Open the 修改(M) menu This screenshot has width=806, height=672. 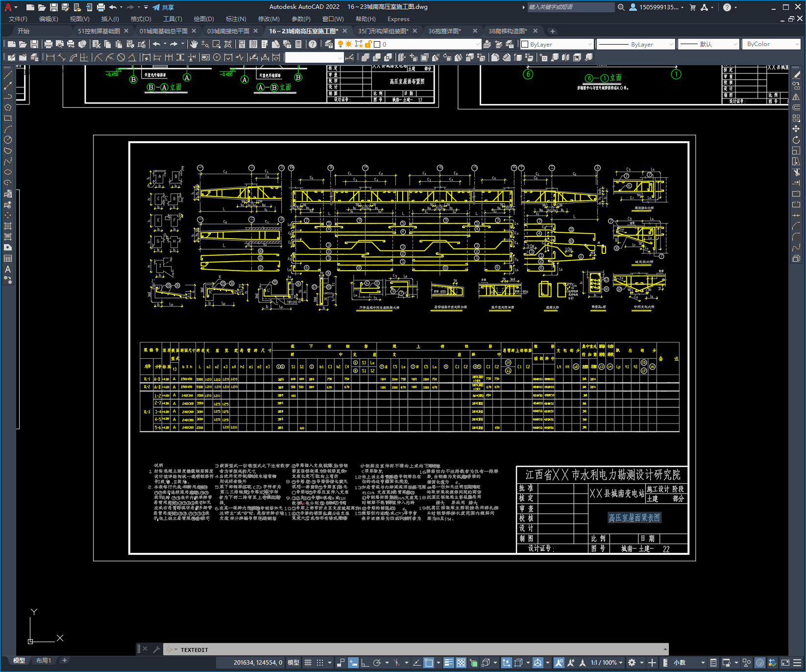point(269,19)
